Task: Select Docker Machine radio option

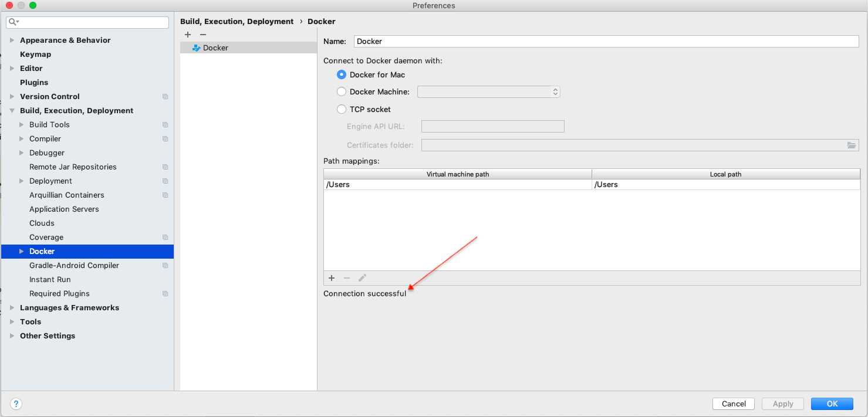Action: coord(342,91)
